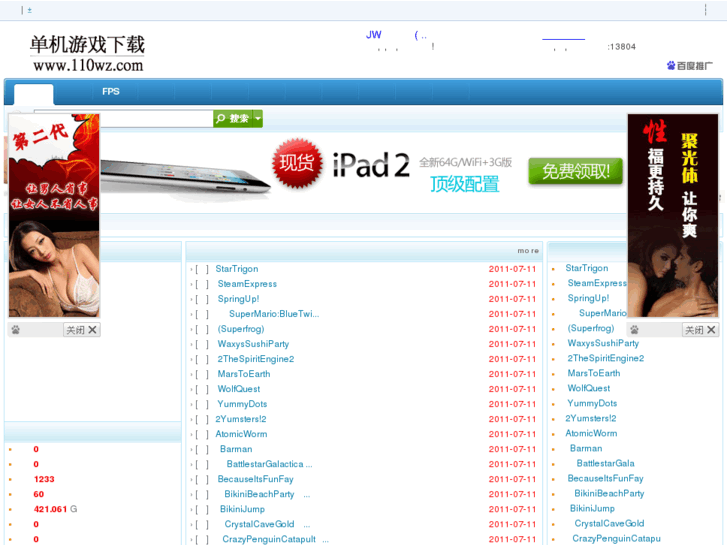Open StarTrigon in right sidebar list
Screen dimensions: 727x545
587,268
